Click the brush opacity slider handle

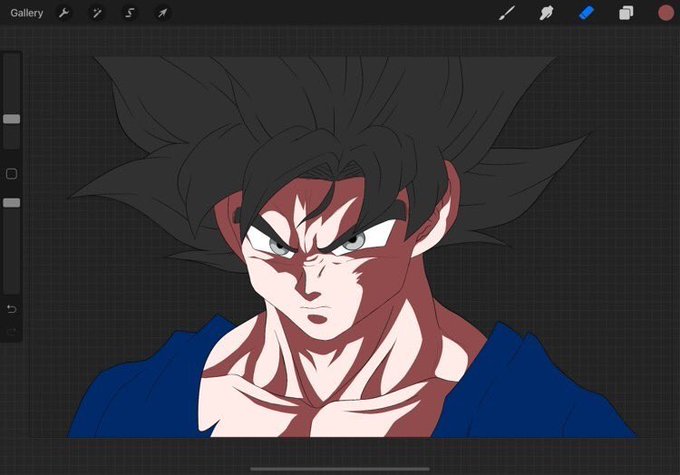coord(12,203)
